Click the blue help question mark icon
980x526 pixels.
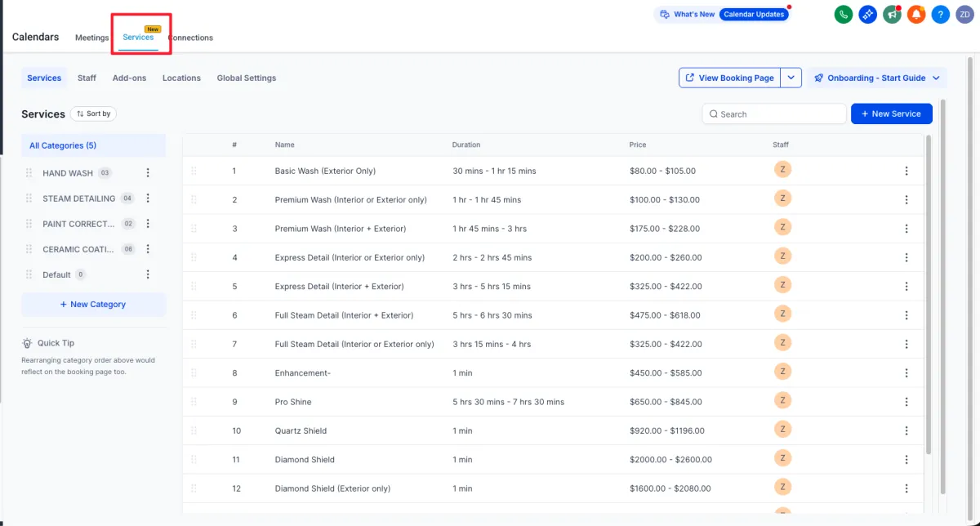pos(941,14)
